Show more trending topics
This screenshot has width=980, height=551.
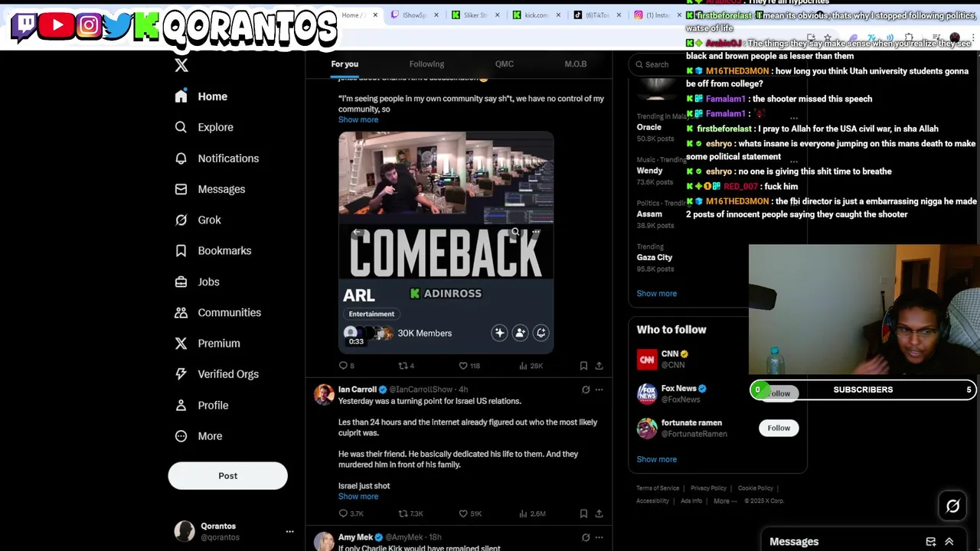[656, 293]
